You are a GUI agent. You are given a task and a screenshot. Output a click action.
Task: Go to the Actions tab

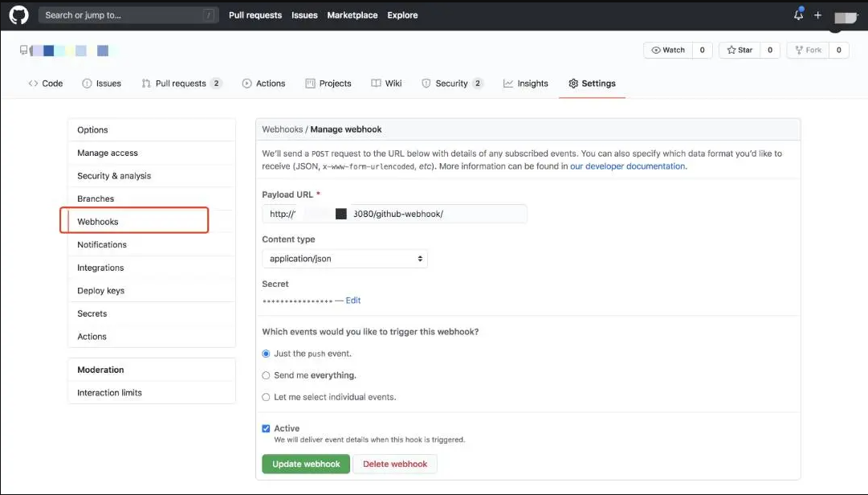(263, 84)
